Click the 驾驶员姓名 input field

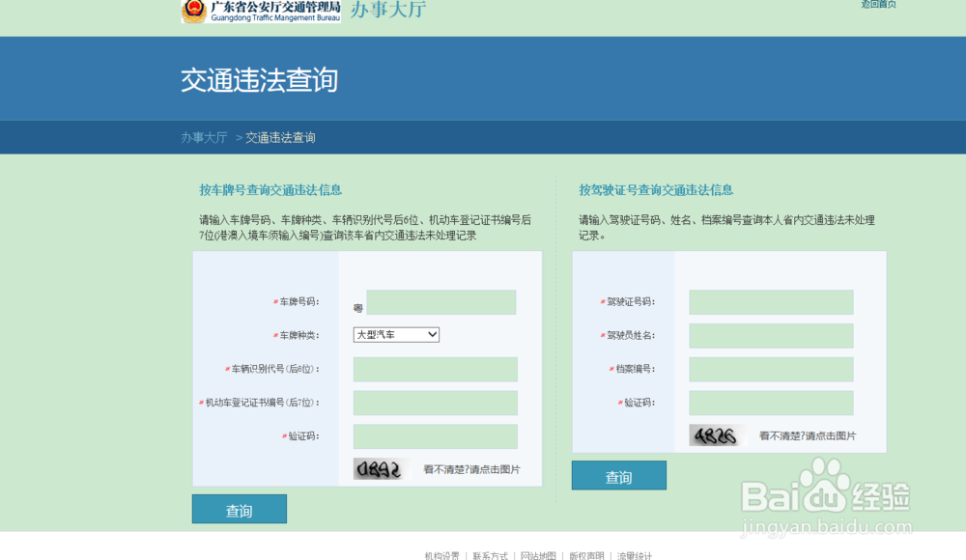point(771,335)
